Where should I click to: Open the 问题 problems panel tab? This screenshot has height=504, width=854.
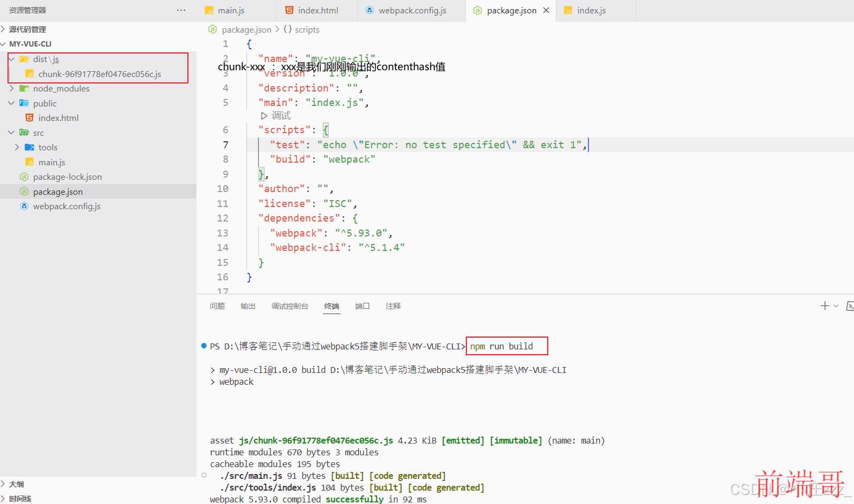click(217, 306)
